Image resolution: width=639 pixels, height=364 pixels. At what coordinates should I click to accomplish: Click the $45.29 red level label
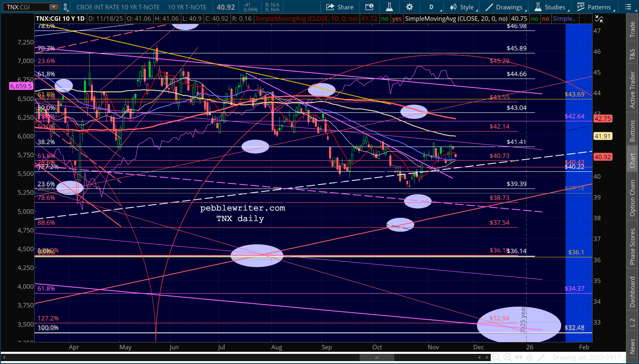pos(499,61)
